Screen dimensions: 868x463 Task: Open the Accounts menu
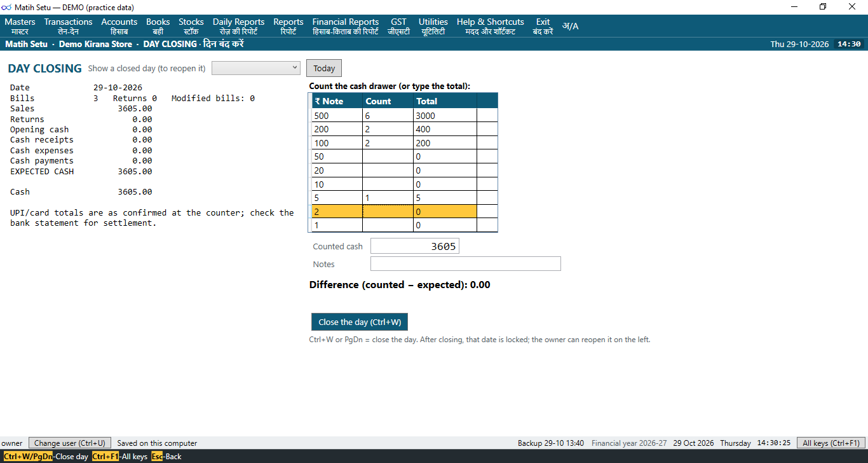pyautogui.click(x=119, y=26)
